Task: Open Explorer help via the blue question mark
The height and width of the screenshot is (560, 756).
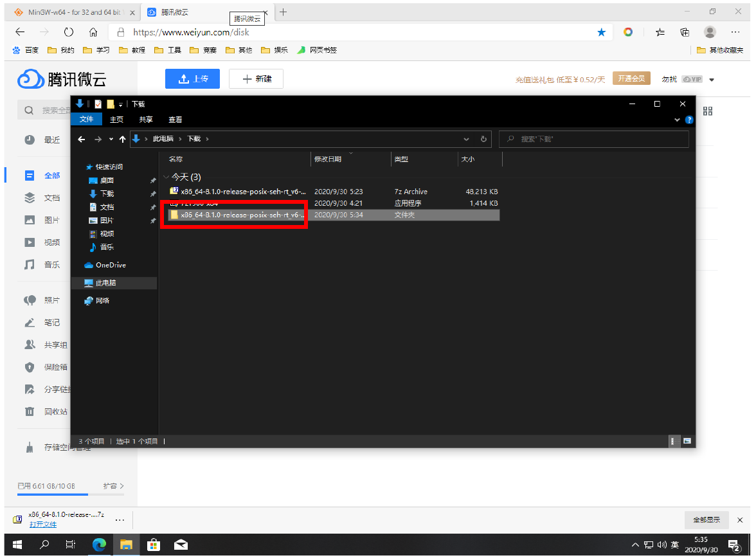Action: tap(689, 120)
